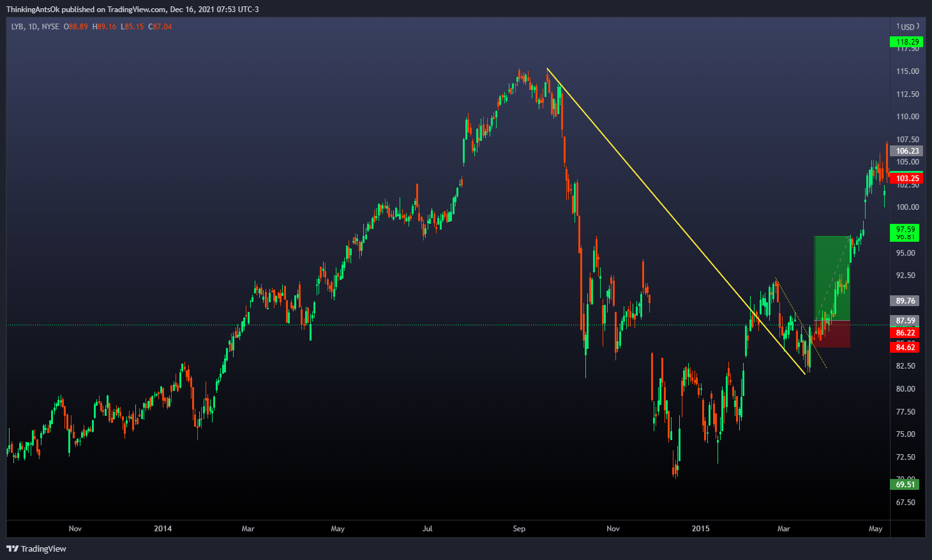Click the open value O88.89
This screenshot has height=560, width=932.
tap(76, 27)
